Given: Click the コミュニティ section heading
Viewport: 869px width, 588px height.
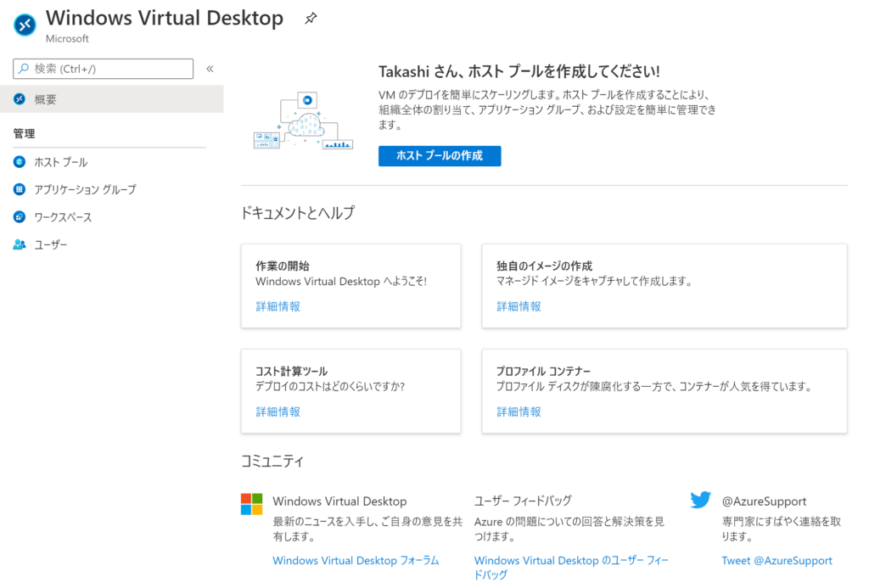Looking at the screenshot, I should pos(272,461).
